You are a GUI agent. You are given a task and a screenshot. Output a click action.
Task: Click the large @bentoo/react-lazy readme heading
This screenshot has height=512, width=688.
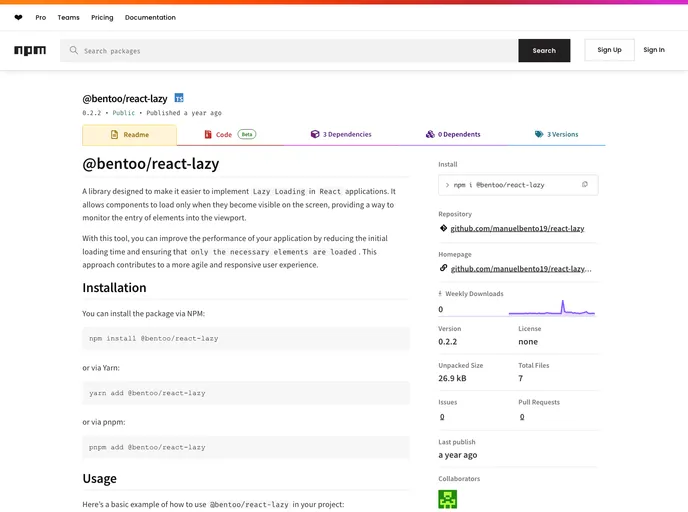tap(150, 164)
